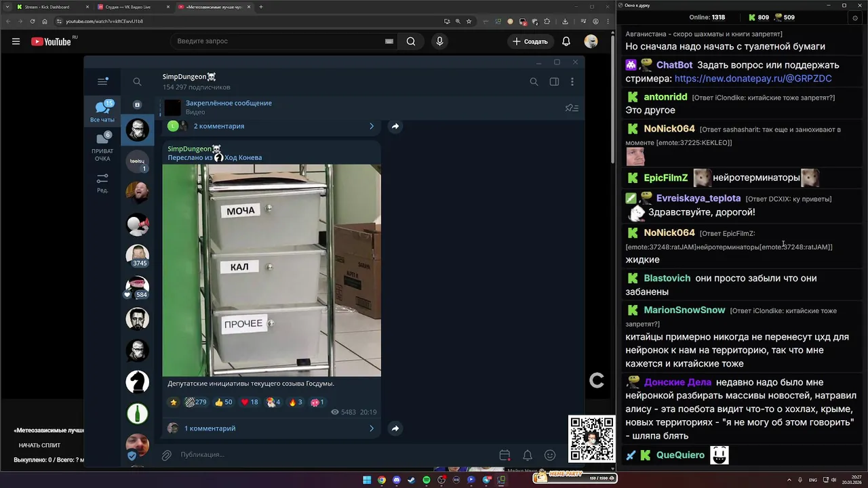Screen dimensions: 868x488
Task: Open a new browser tab
Action: 261,7
